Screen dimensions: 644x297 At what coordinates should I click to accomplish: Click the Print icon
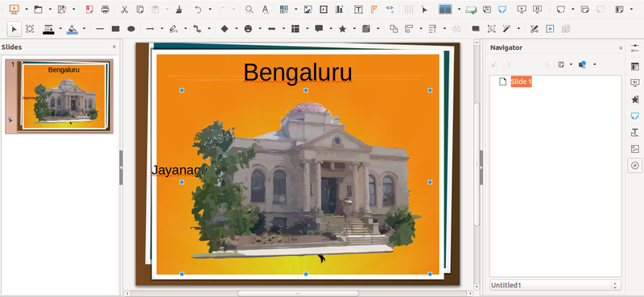(105, 9)
